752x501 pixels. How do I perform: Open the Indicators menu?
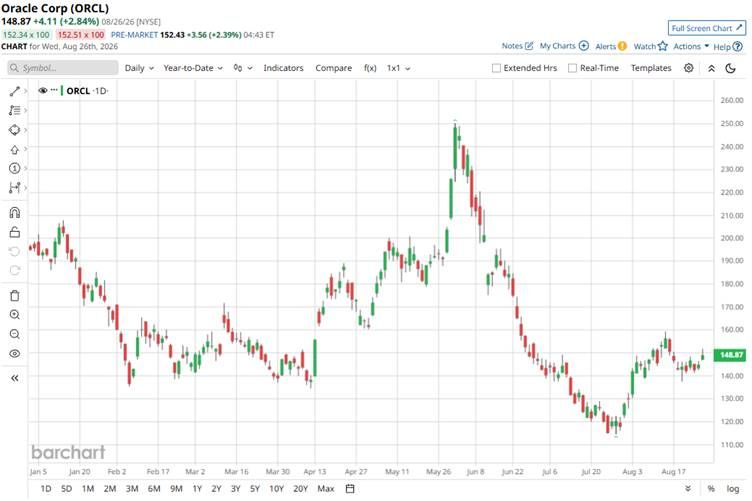pyautogui.click(x=283, y=68)
